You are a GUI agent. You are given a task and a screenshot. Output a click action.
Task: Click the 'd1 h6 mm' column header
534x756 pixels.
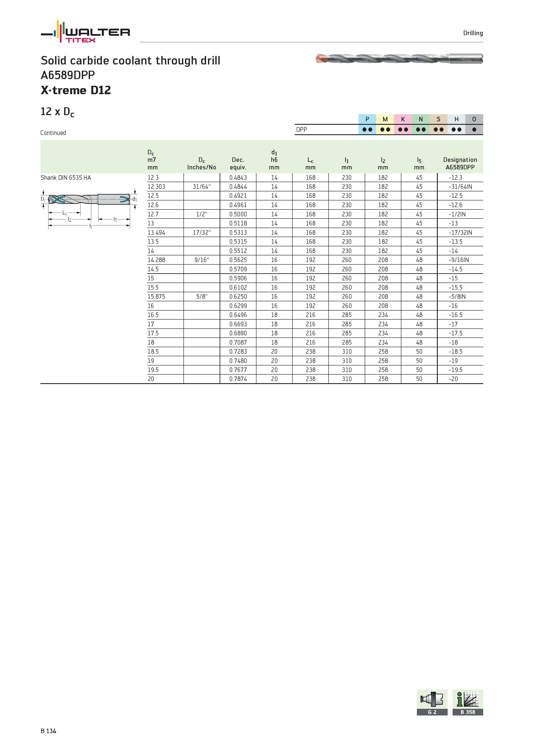pos(274,160)
